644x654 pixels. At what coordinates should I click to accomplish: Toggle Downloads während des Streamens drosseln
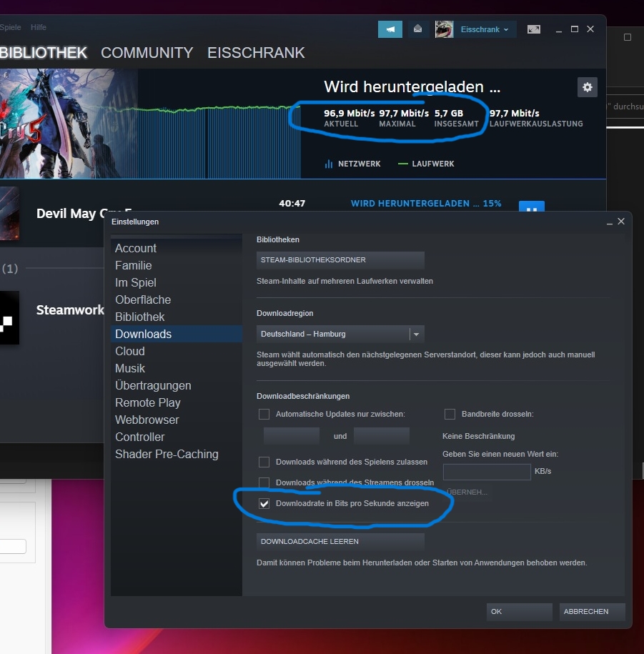click(x=264, y=482)
